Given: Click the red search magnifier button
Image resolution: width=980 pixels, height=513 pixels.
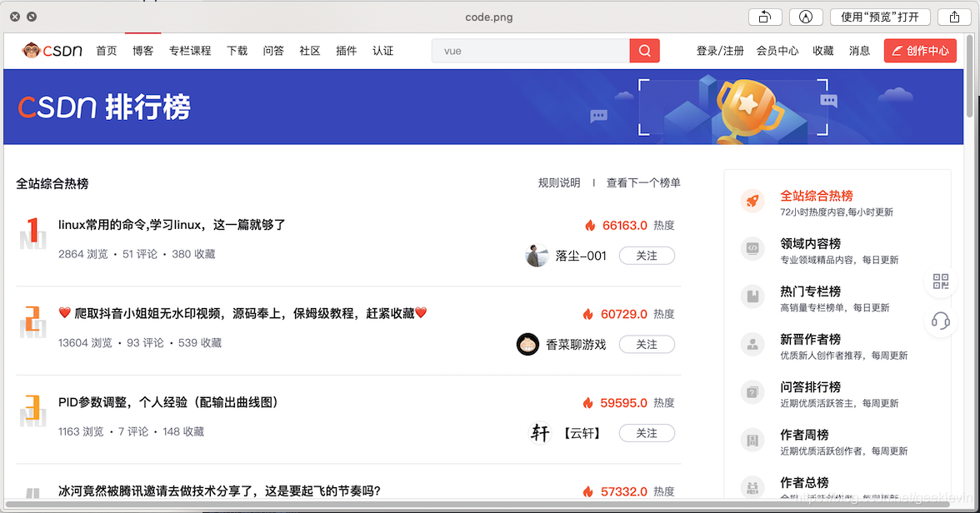Looking at the screenshot, I should 644,51.
